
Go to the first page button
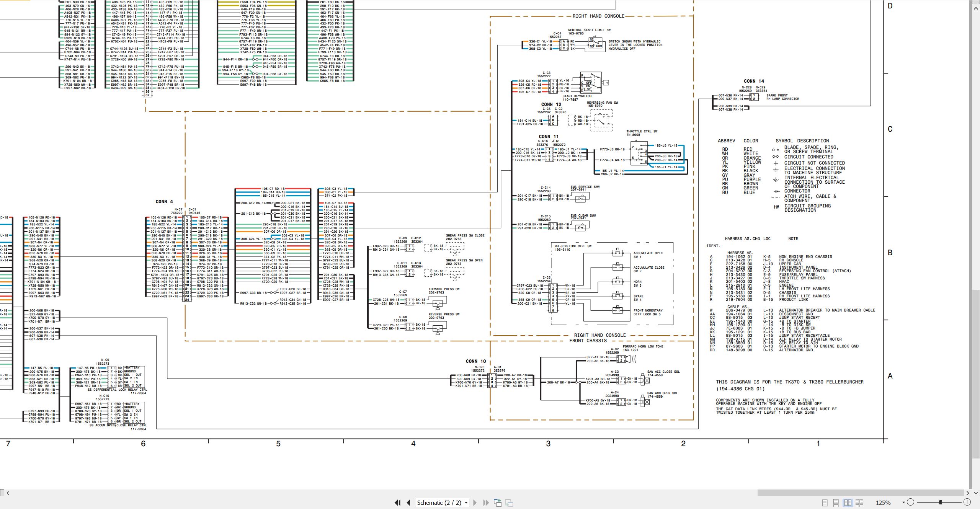[397, 502]
